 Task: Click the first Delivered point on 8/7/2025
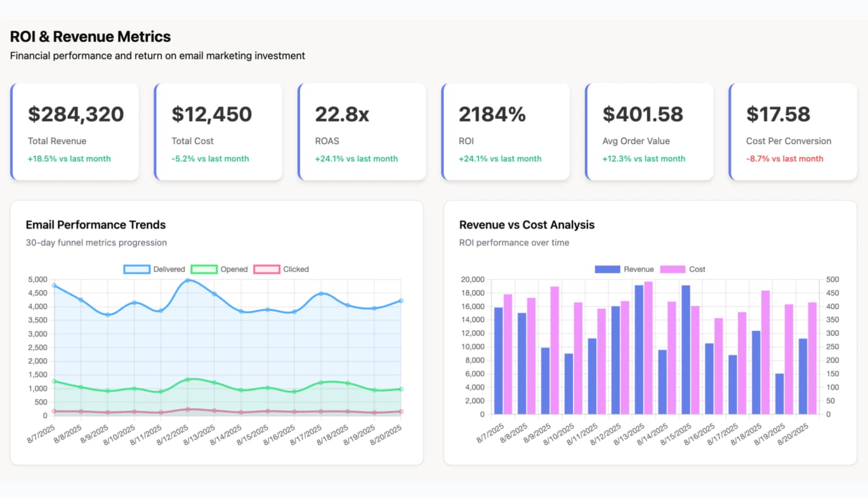point(54,285)
